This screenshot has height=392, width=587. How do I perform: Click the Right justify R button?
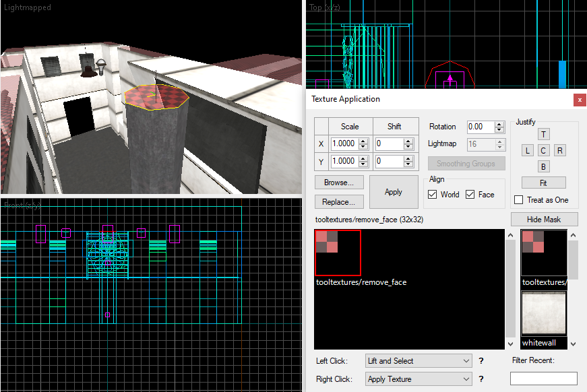pos(560,150)
